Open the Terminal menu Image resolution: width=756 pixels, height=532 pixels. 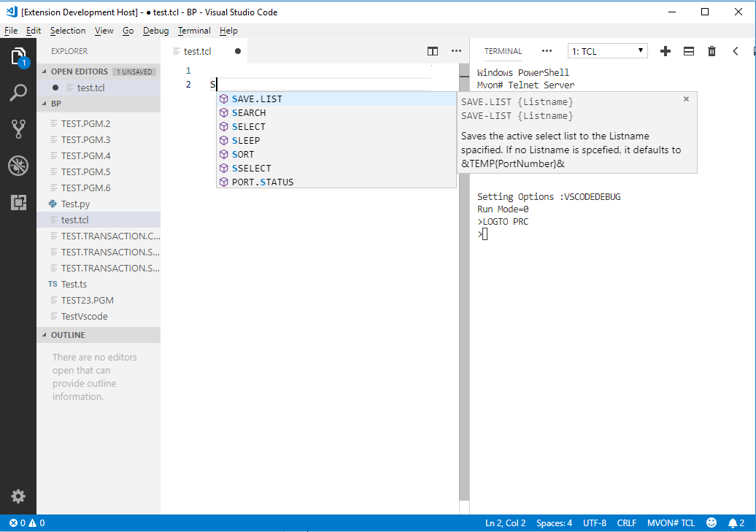[194, 31]
